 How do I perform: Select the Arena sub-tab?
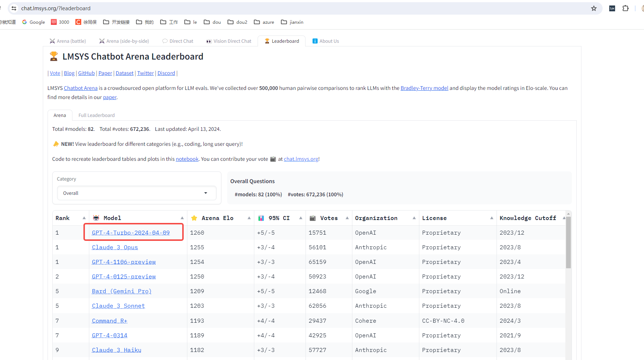pos(60,115)
